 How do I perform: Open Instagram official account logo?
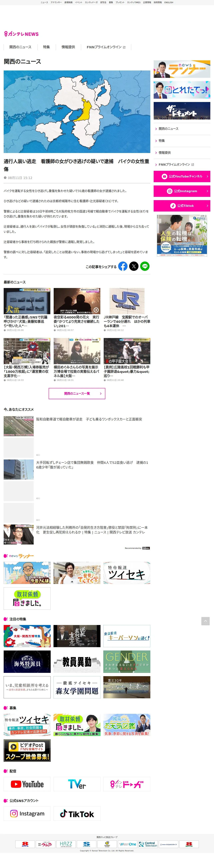tap(27, 813)
